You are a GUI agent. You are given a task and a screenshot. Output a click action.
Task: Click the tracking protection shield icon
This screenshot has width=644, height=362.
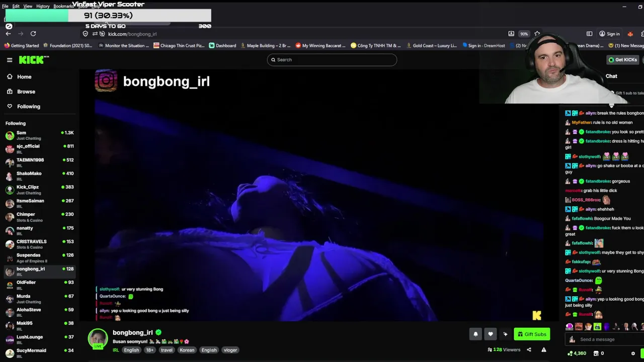86,34
